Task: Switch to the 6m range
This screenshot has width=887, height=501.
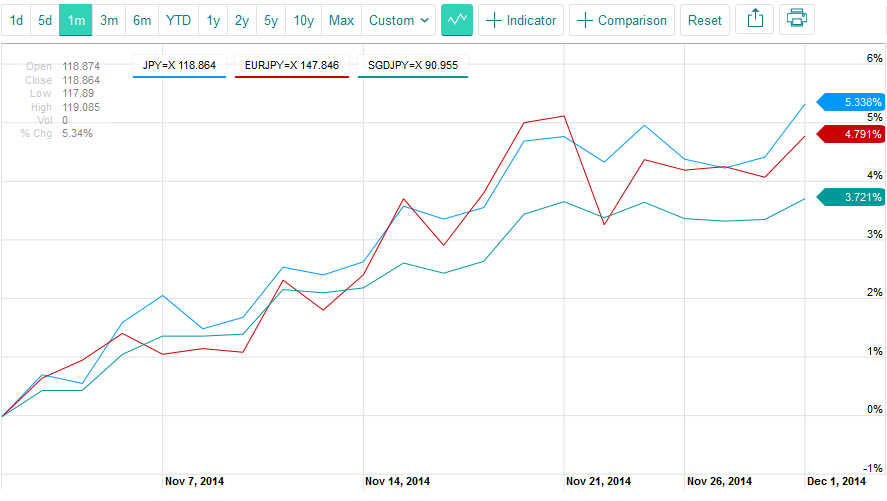Action: coord(142,20)
